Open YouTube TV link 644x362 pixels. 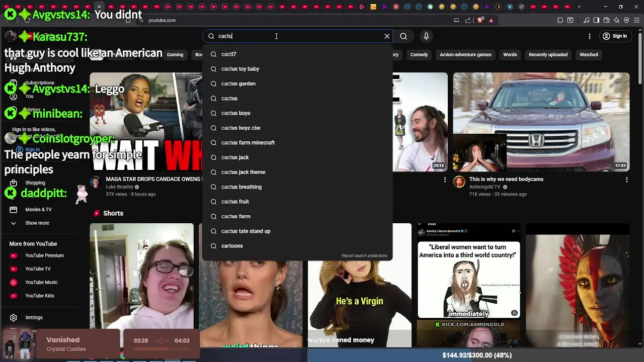pos(38,269)
